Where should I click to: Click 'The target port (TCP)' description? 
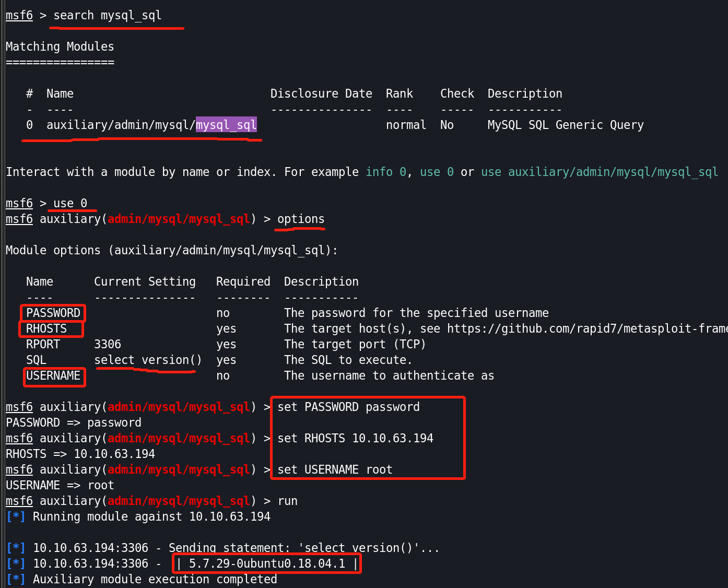coord(355,344)
